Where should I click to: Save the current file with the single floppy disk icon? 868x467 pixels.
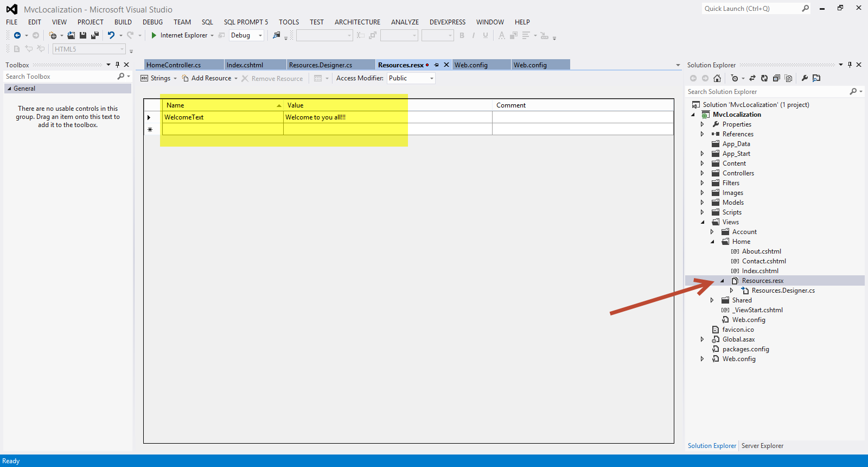(x=83, y=35)
